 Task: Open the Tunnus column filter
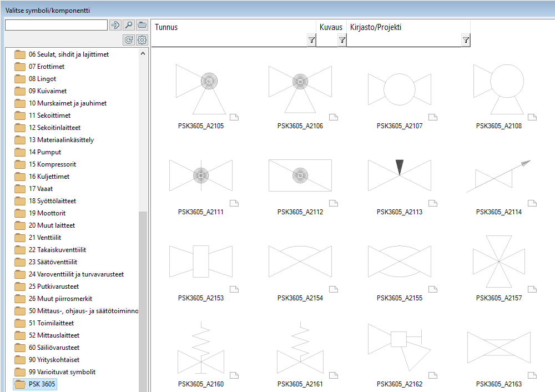pos(311,40)
